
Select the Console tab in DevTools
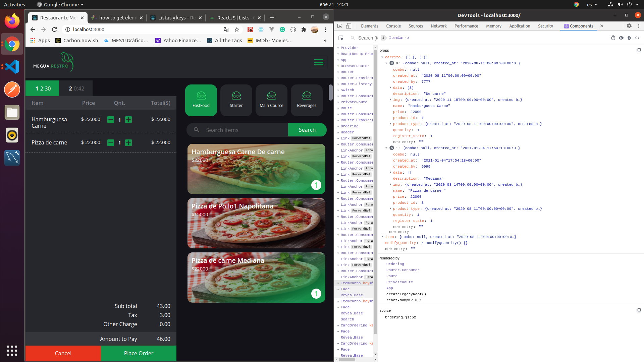point(392,25)
